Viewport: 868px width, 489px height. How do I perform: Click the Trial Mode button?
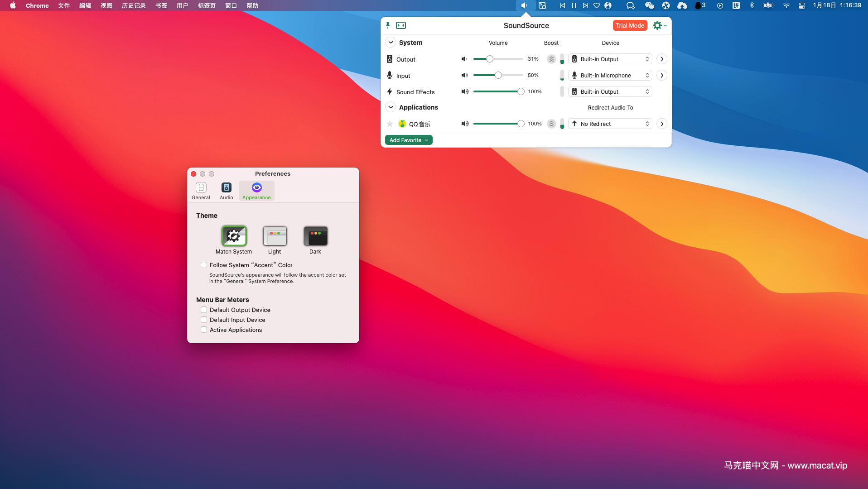[630, 25]
